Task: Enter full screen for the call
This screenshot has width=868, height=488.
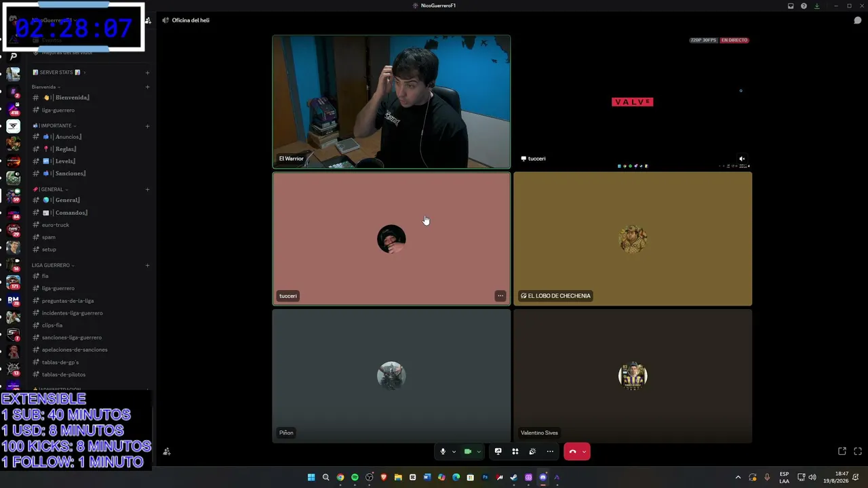Action: tap(858, 451)
